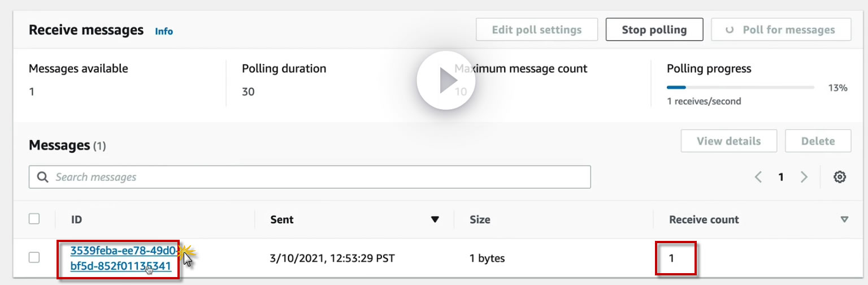Go to previous page arrow
Viewport: 868px width, 285px height.
[758, 177]
